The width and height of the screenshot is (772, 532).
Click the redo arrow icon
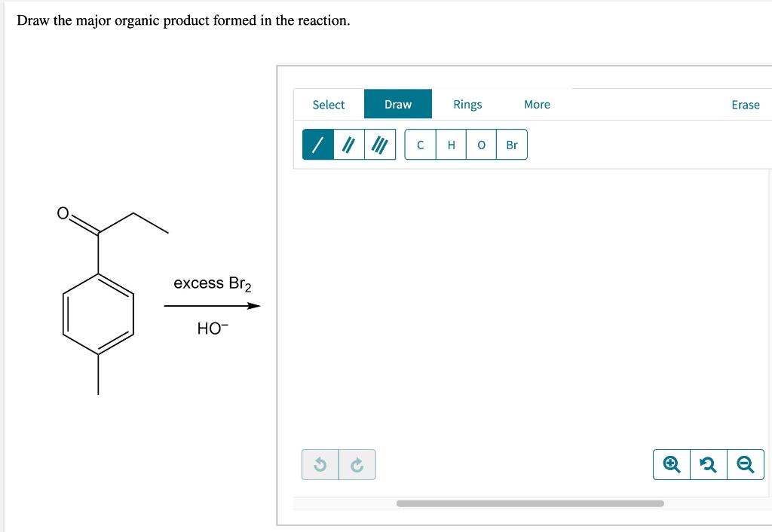(x=357, y=465)
